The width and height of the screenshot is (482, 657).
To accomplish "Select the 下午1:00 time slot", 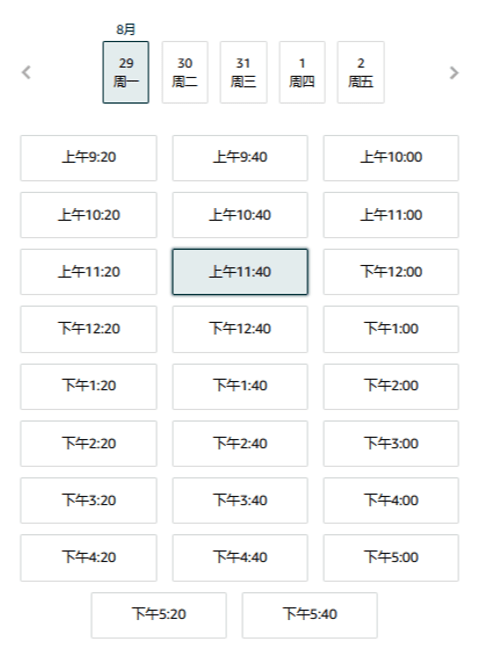I will coord(391,329).
